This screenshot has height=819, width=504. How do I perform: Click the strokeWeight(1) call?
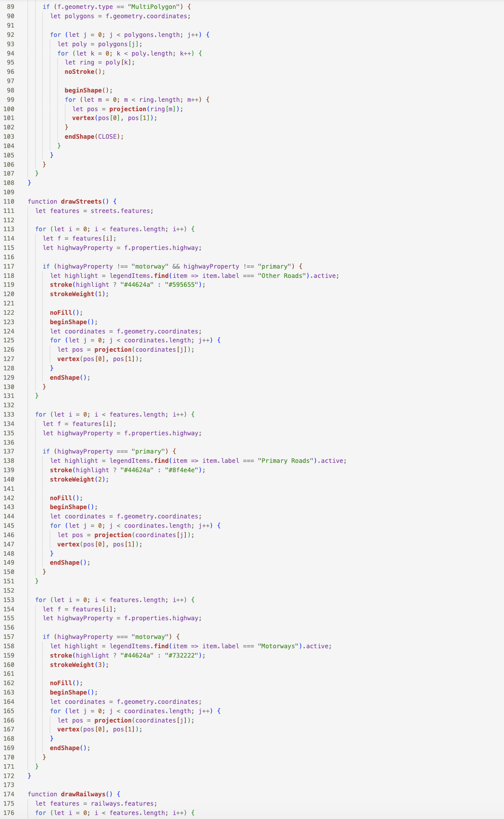[x=80, y=294]
